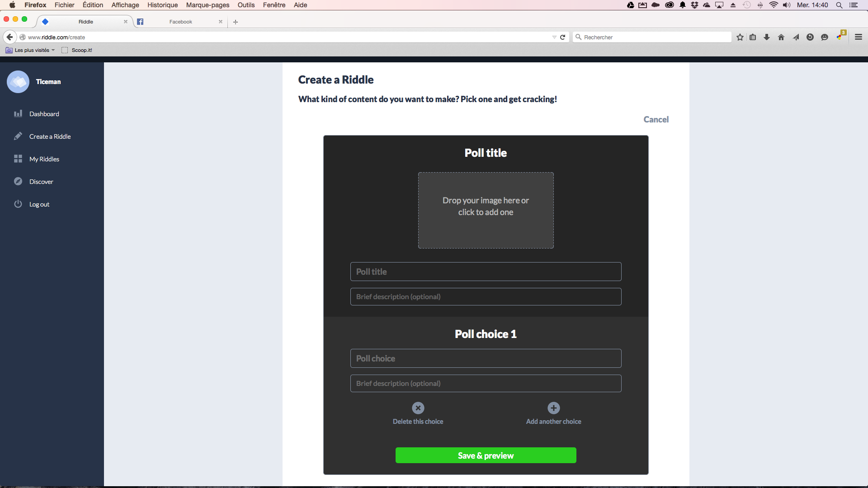
Task: Select the Riddle tab
Action: coord(86,21)
